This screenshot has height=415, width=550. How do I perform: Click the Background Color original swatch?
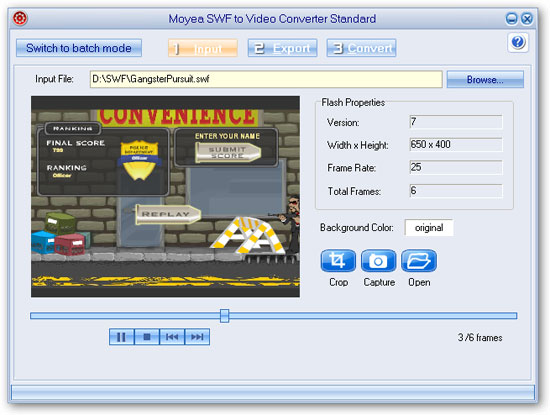pyautogui.click(x=429, y=228)
